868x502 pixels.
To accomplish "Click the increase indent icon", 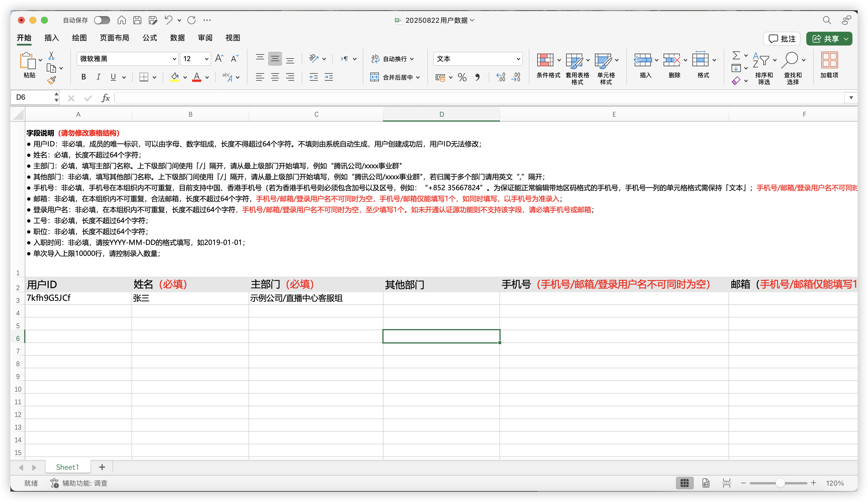I will 329,77.
